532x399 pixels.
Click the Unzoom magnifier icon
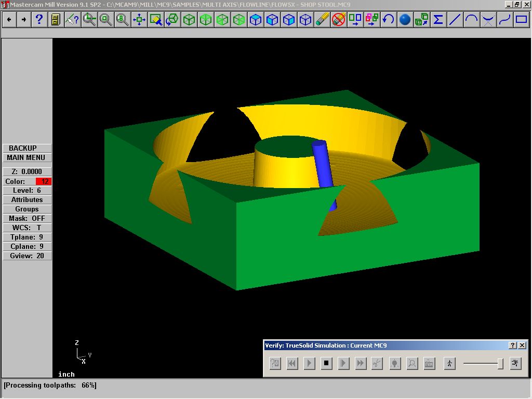105,20
